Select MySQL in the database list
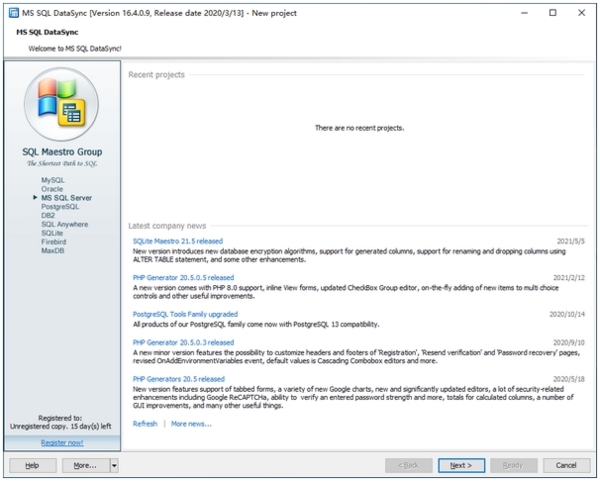The width and height of the screenshot is (600, 481). 53,180
